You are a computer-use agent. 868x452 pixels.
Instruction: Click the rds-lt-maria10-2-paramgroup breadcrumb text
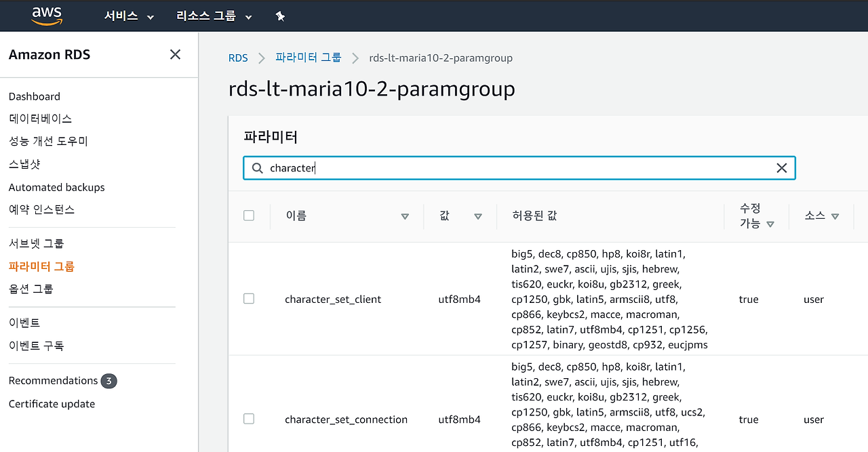click(441, 58)
